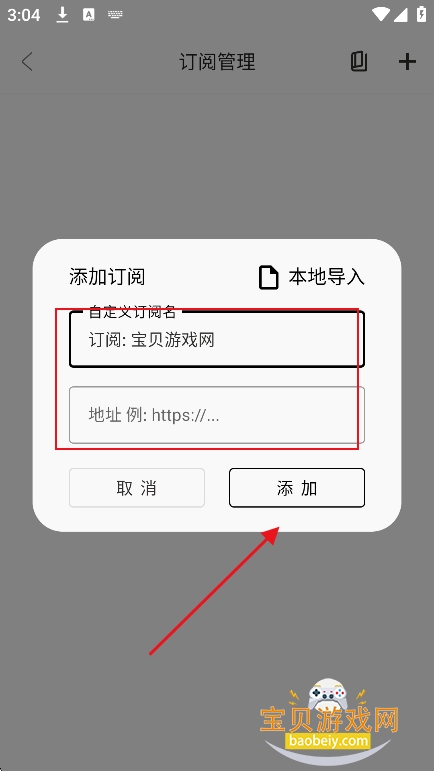434x771 pixels.
Task: Go back using the top-left arrow
Action: (x=27, y=62)
